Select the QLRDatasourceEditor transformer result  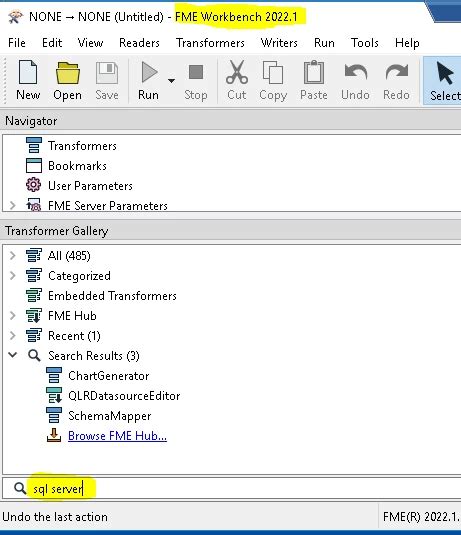click(x=124, y=396)
